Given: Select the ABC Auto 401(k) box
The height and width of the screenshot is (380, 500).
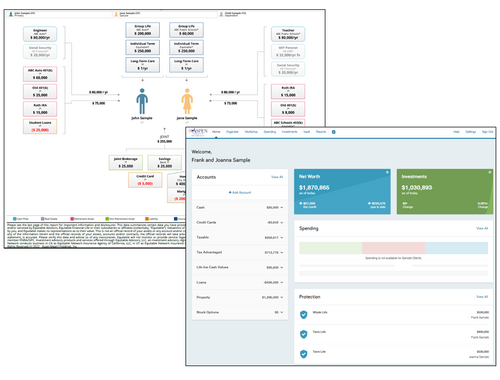Looking at the screenshot, I should [x=40, y=74].
